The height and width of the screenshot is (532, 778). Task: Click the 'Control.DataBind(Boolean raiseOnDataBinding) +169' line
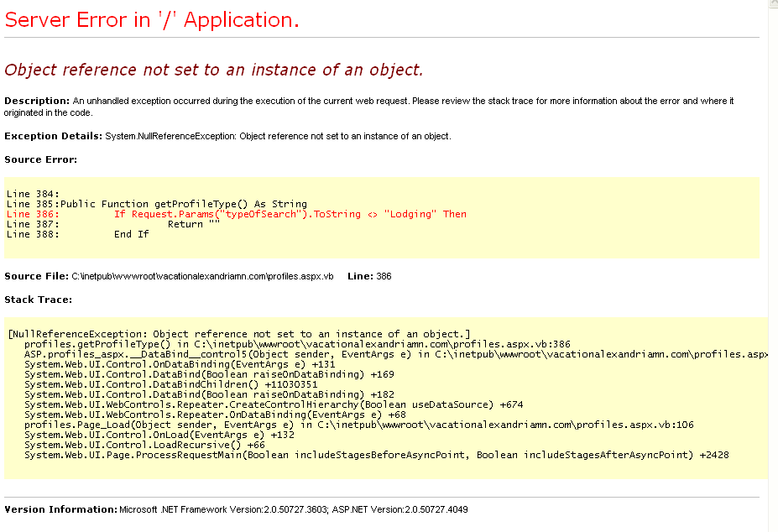pyautogui.click(x=209, y=374)
